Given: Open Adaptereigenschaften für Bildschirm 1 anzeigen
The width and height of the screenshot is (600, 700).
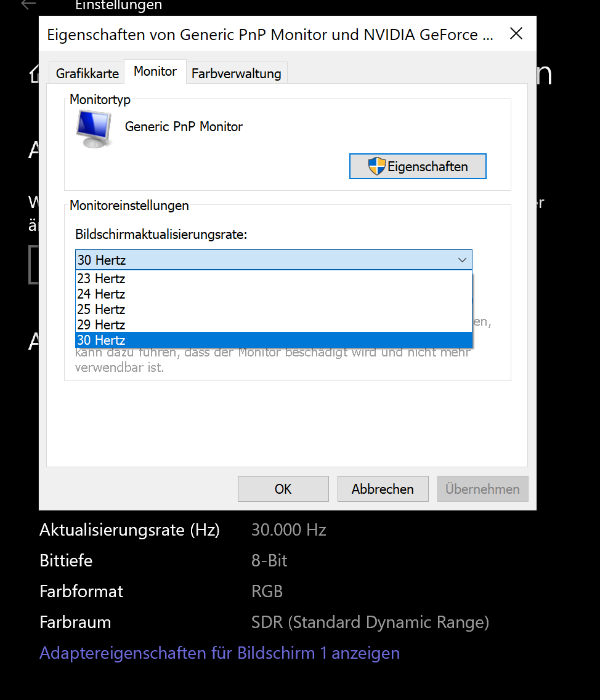Looking at the screenshot, I should click(219, 653).
